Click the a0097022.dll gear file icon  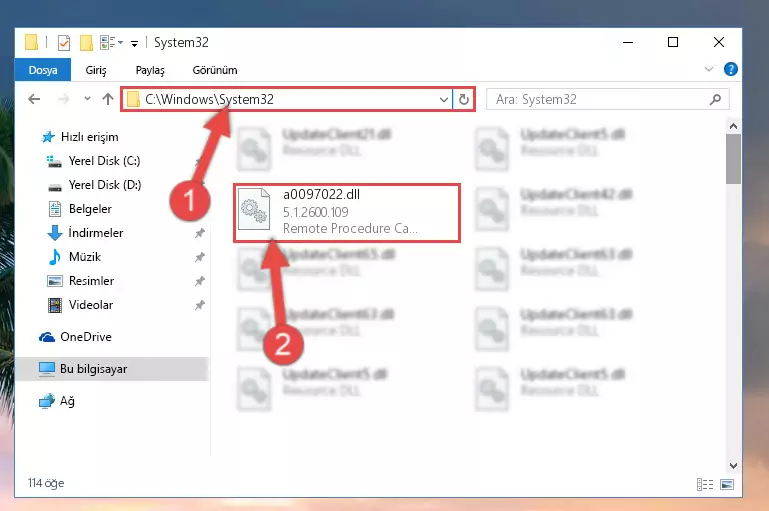[x=254, y=209]
